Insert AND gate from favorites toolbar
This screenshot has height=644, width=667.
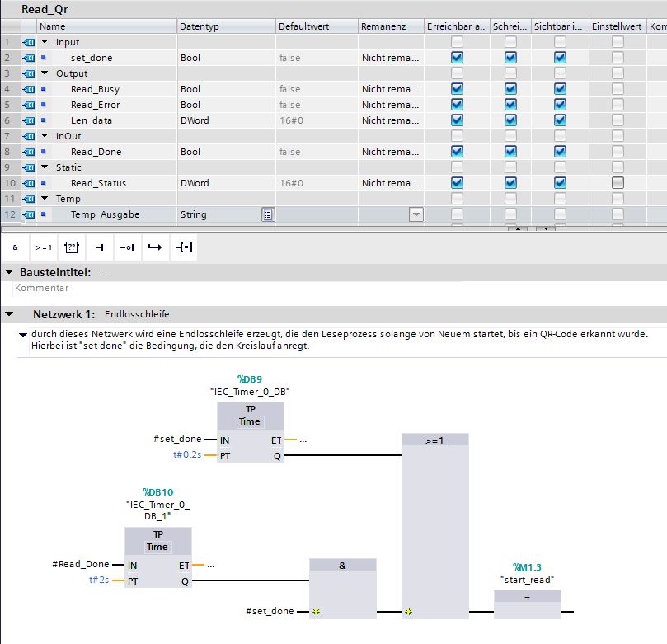coord(15,247)
